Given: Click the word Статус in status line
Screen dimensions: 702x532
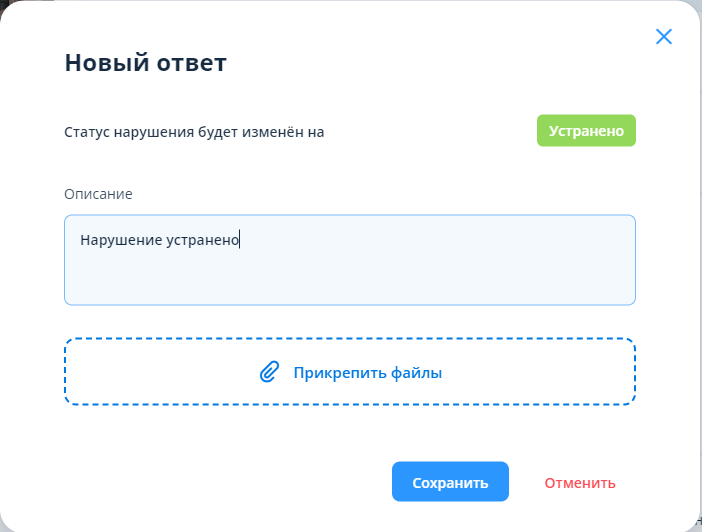Looking at the screenshot, I should pos(86,132).
